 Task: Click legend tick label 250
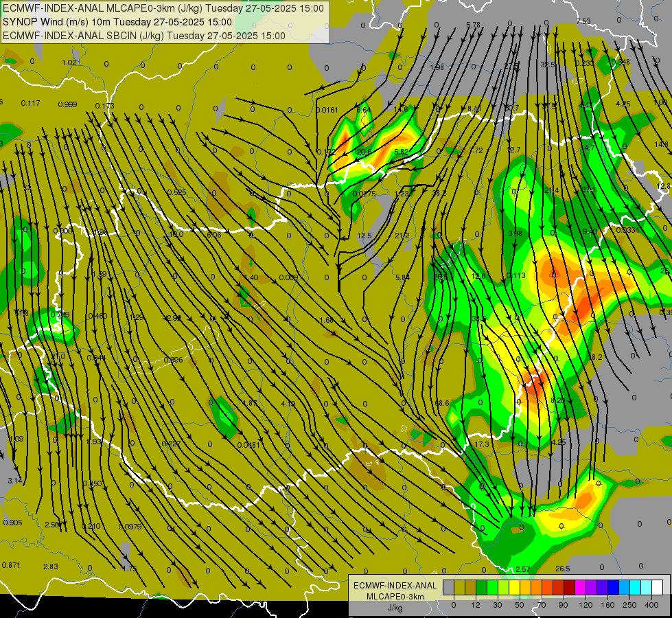pos(629,605)
